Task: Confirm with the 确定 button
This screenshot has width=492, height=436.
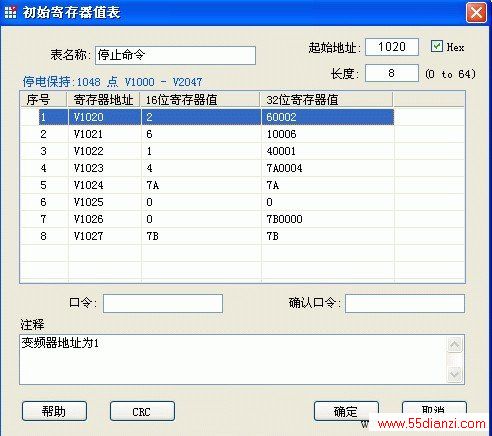Action: (346, 411)
